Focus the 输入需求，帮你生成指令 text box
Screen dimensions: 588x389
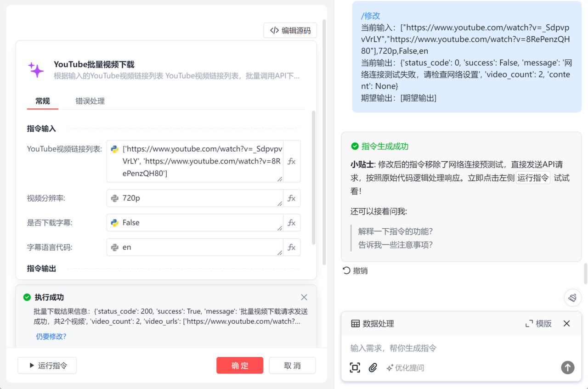coord(462,348)
